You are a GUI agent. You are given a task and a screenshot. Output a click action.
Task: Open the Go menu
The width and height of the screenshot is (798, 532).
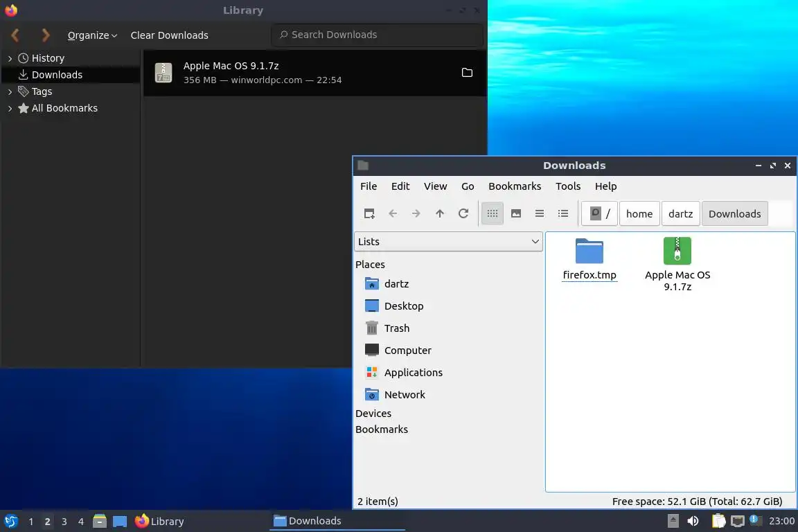pyautogui.click(x=467, y=186)
